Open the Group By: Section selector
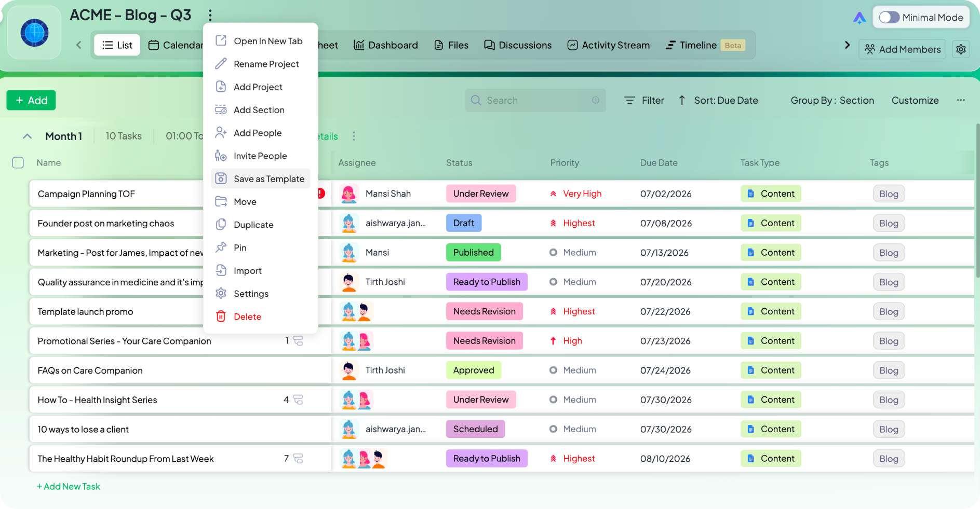Viewport: 980px width, 509px height. (x=832, y=100)
